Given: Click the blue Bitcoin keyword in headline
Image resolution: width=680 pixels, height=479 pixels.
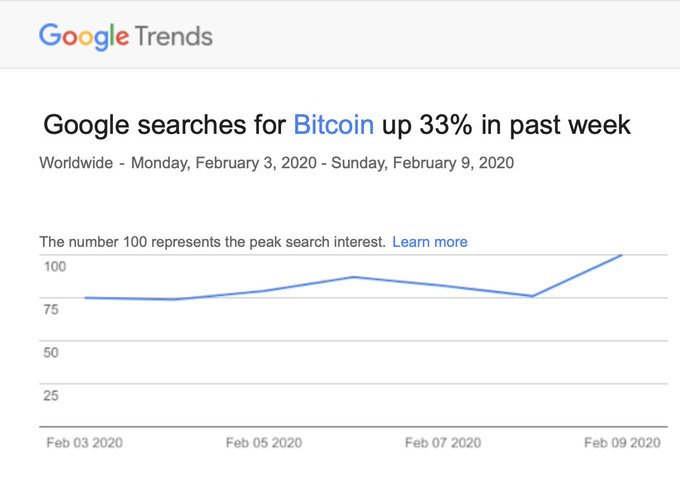Looking at the screenshot, I should (x=333, y=125).
